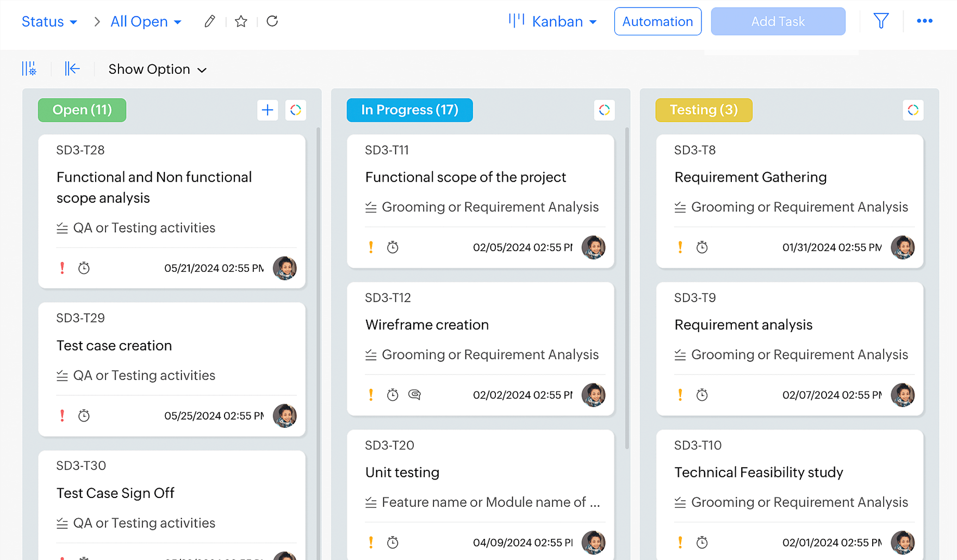Click the Automation button
The height and width of the screenshot is (560, 957).
pyautogui.click(x=657, y=22)
